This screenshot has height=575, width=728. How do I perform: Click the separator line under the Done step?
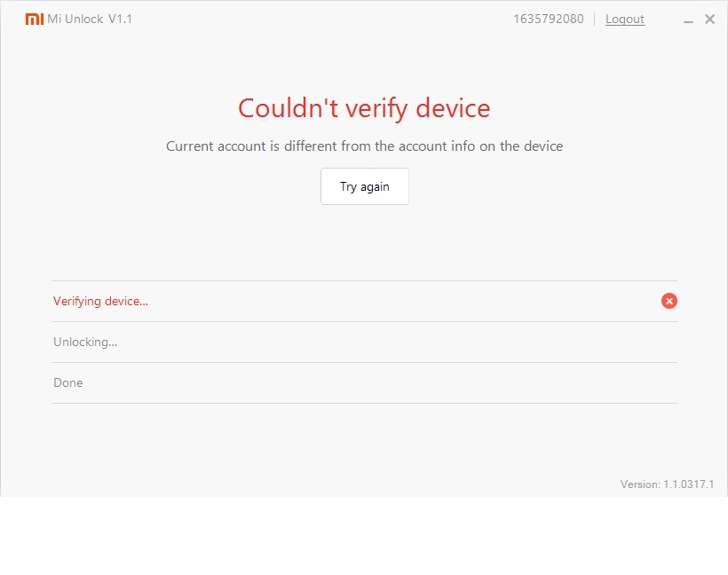coord(364,403)
